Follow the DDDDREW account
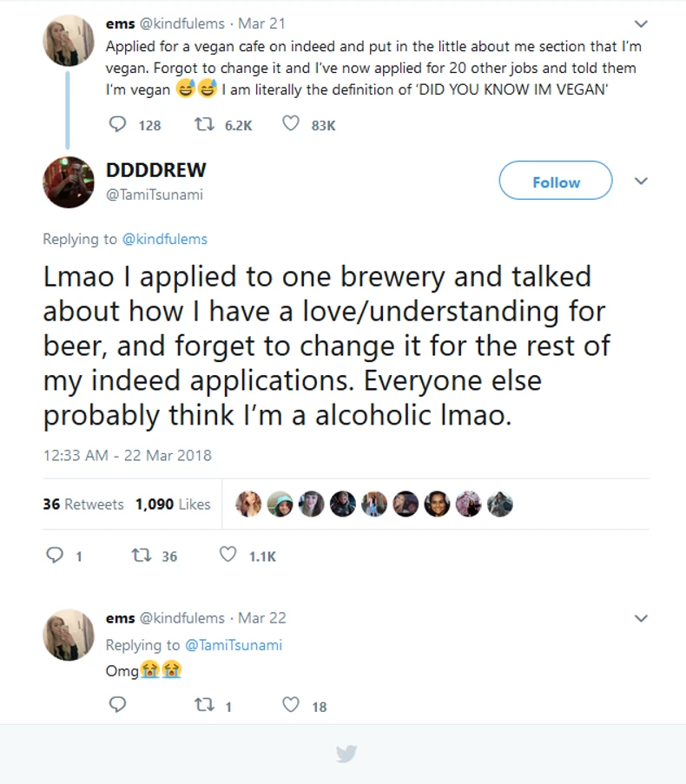 coord(556,181)
